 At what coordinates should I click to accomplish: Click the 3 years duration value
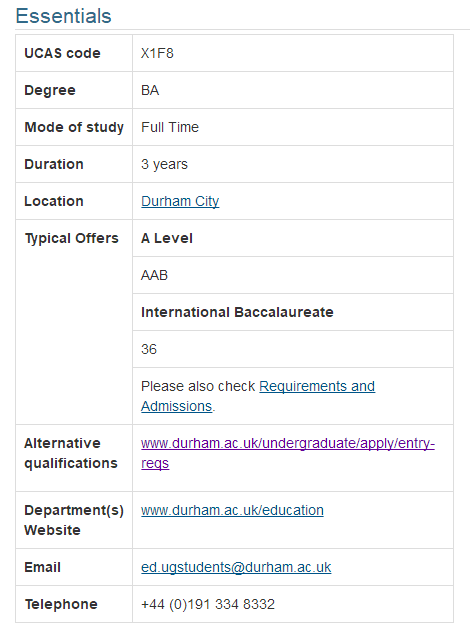(x=164, y=164)
